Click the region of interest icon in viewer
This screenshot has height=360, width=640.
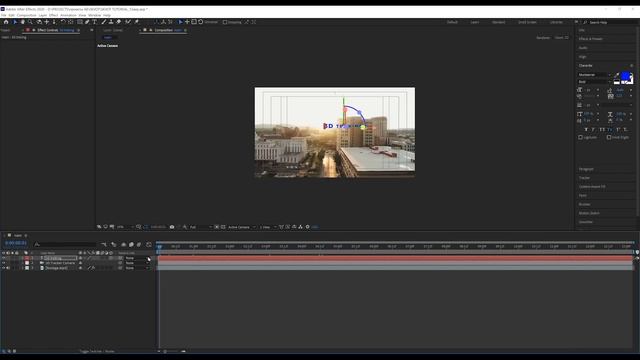pos(217,227)
